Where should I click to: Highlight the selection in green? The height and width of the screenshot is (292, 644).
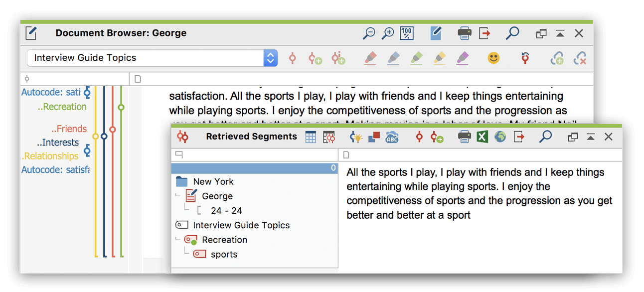click(x=416, y=58)
